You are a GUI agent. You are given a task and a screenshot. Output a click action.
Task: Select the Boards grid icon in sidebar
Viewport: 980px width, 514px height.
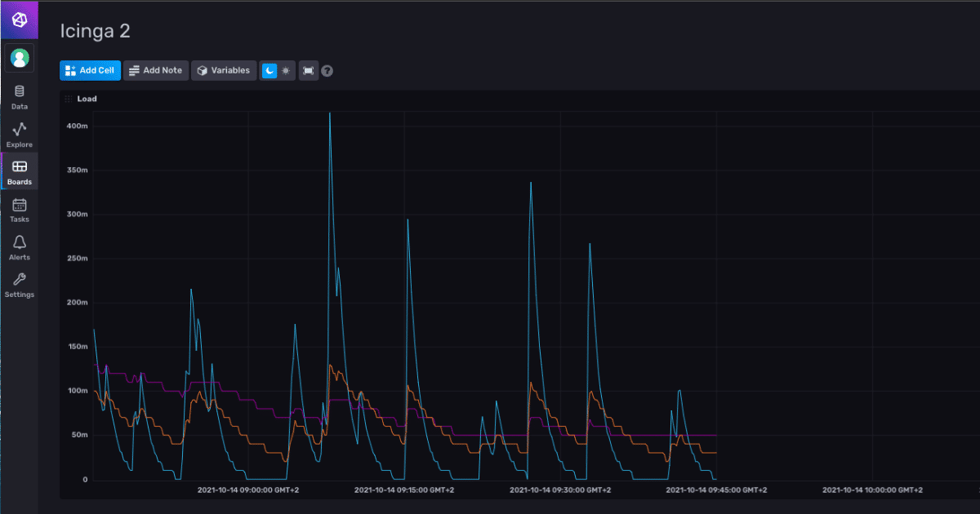(x=18, y=171)
